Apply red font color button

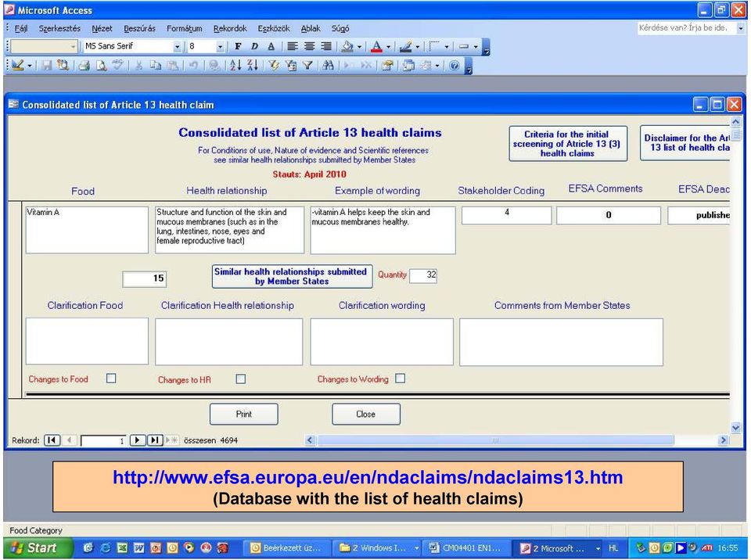point(377,46)
